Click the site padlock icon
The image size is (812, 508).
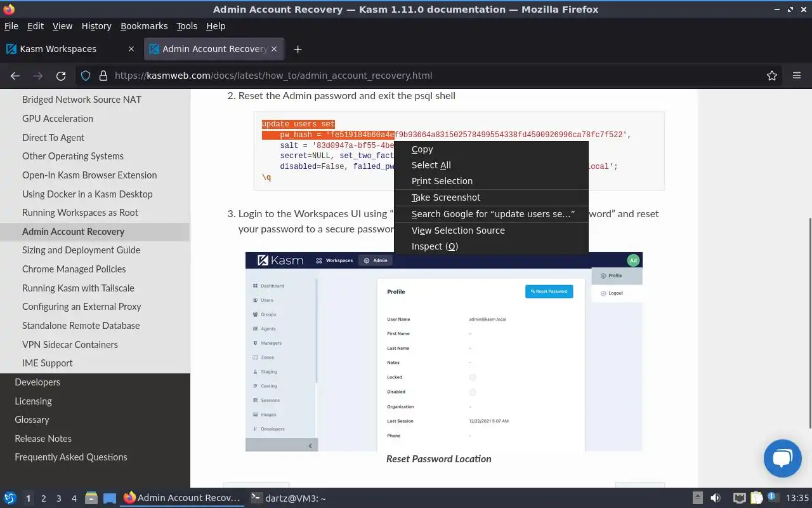point(103,76)
